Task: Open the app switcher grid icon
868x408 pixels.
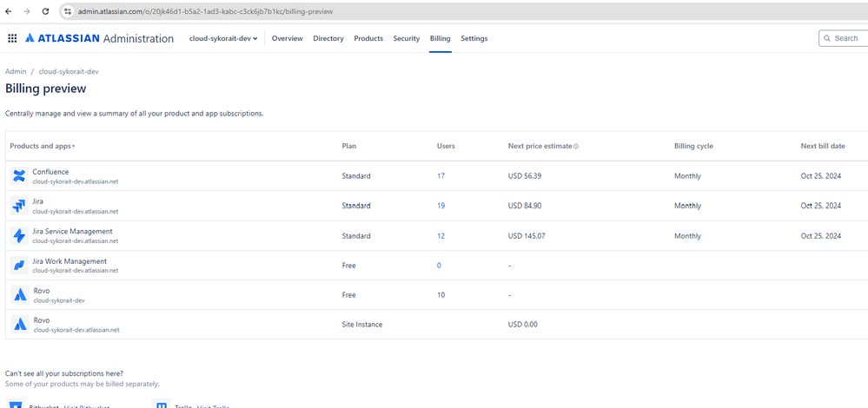Action: pos(12,38)
